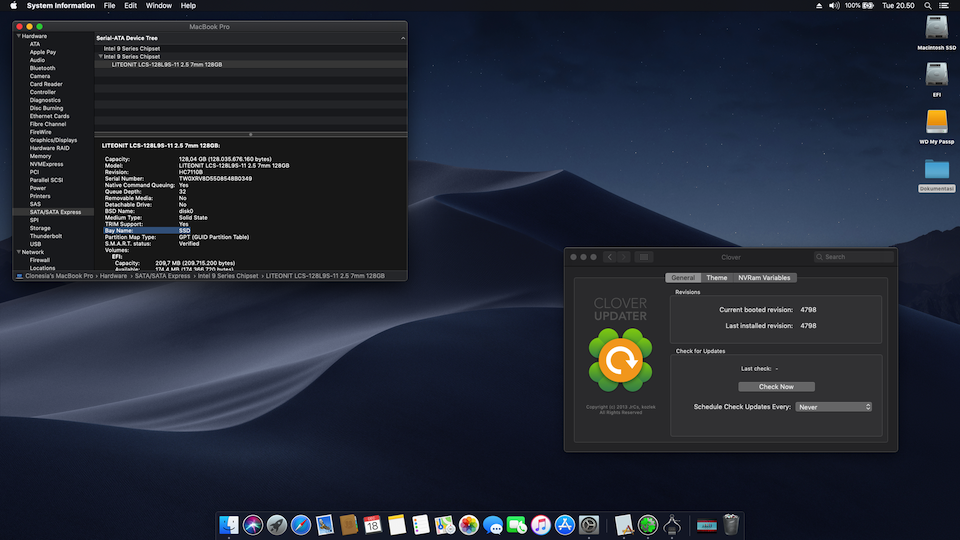The image size is (960, 540).
Task: Open the Window menu in the menu bar
Action: click(158, 6)
